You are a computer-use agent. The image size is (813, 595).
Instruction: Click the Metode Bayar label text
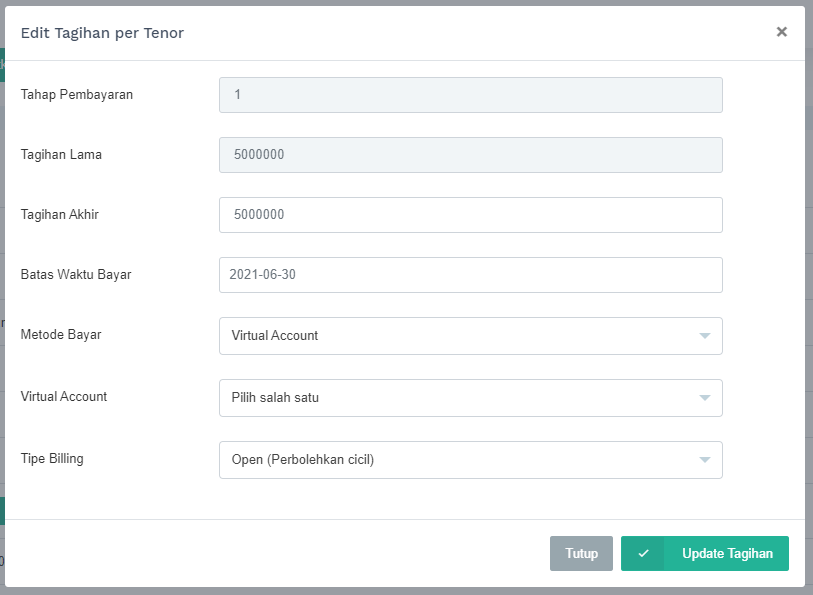[61, 335]
